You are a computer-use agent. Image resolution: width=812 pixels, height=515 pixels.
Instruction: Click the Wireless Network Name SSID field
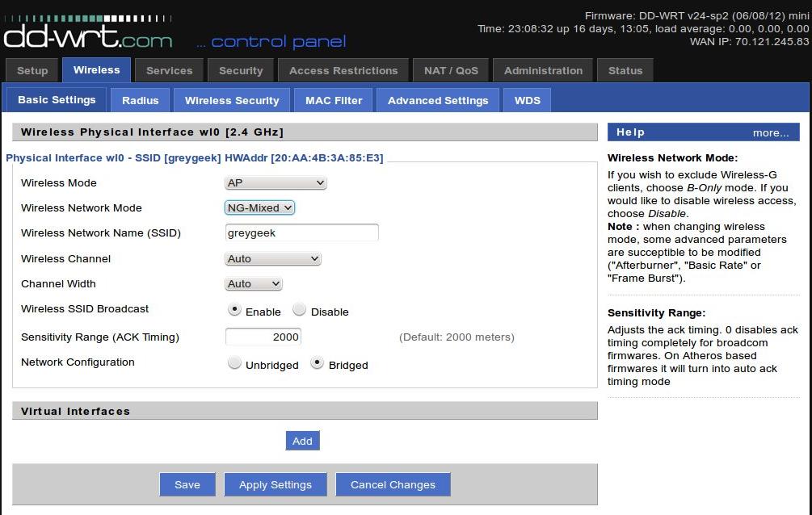[301, 233]
